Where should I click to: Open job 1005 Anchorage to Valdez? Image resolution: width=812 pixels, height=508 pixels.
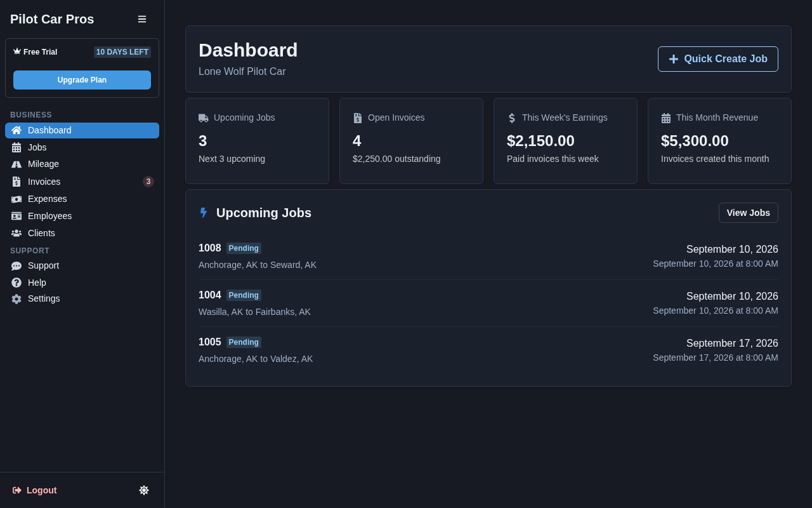point(488,351)
